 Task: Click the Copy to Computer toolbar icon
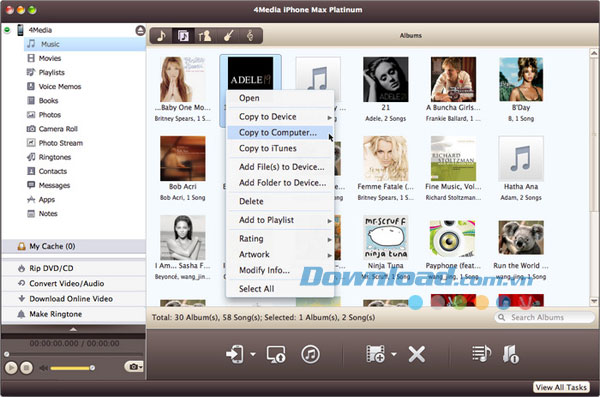pos(276,354)
